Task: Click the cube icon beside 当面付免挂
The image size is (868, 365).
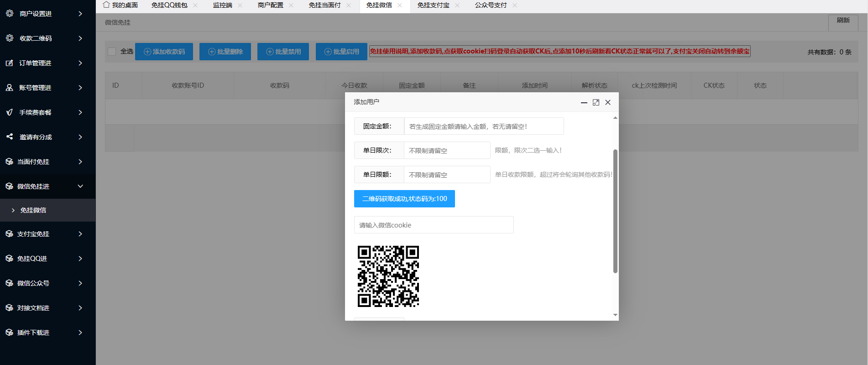Action: (x=10, y=162)
